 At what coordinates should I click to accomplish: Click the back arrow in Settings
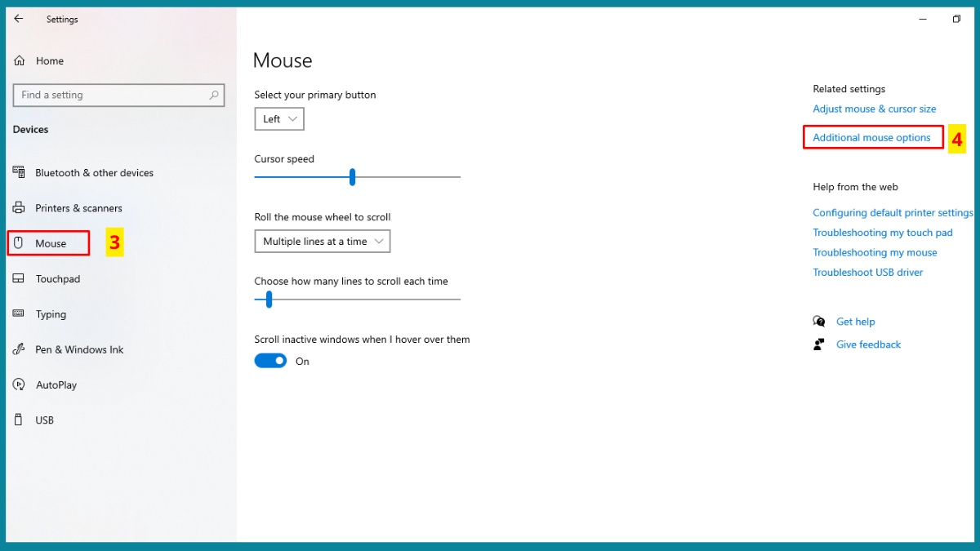pyautogui.click(x=19, y=19)
